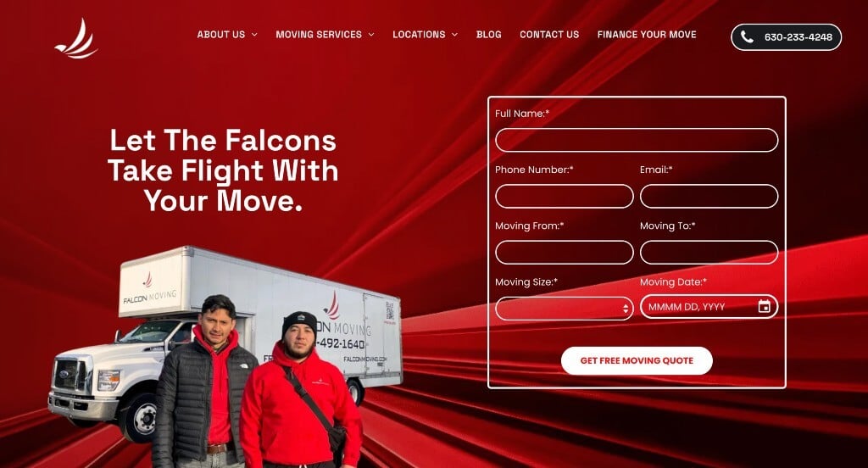
Task: Focus the Full Name field
Action: tap(637, 140)
